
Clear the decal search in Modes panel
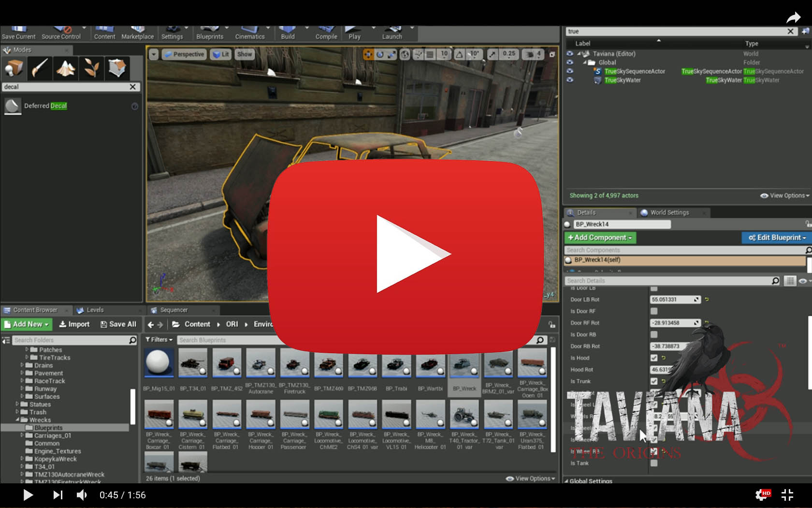point(132,87)
